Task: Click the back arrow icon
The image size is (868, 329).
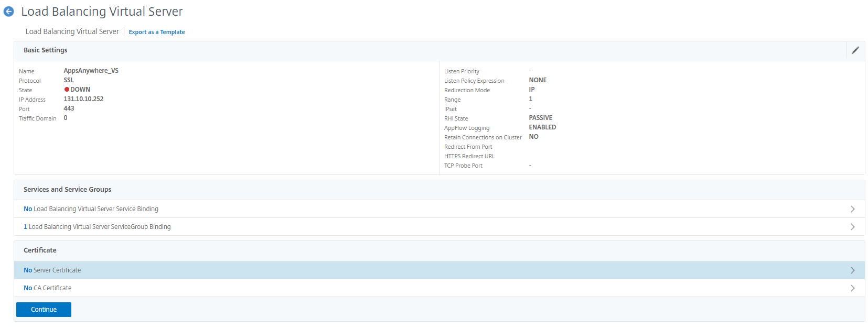Action: (9, 12)
